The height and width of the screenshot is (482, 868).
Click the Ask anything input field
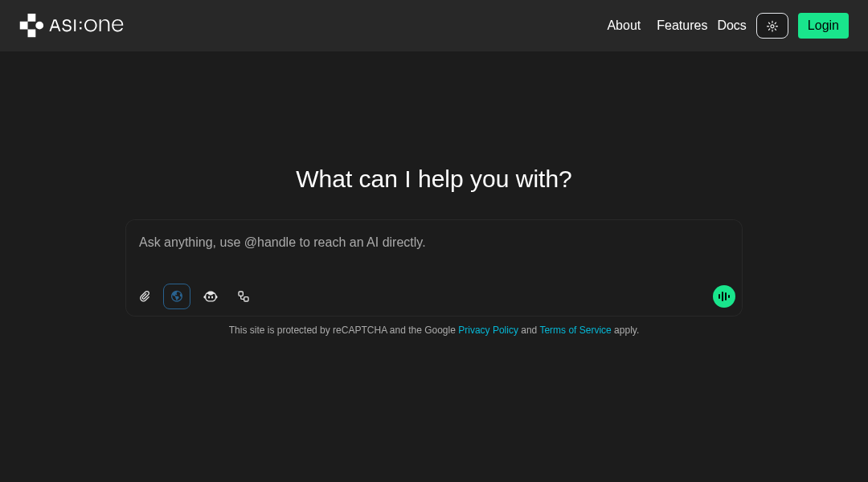coord(434,243)
